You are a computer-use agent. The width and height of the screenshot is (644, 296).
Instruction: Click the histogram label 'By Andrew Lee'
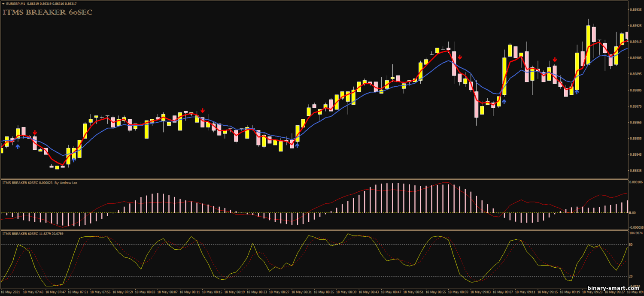[x=66, y=183]
